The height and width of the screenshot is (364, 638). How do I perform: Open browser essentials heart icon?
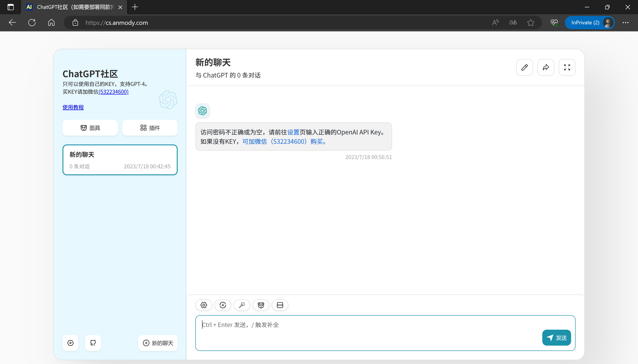click(554, 23)
